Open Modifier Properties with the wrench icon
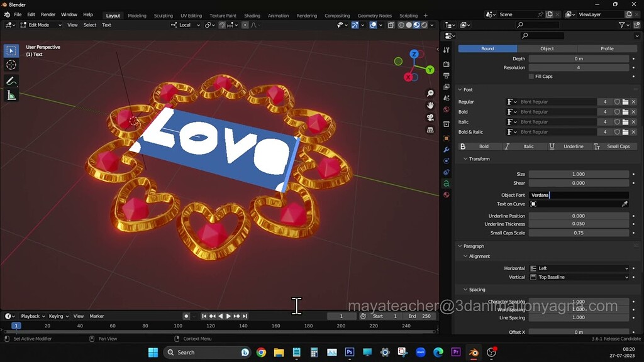The image size is (644, 362). 447,150
